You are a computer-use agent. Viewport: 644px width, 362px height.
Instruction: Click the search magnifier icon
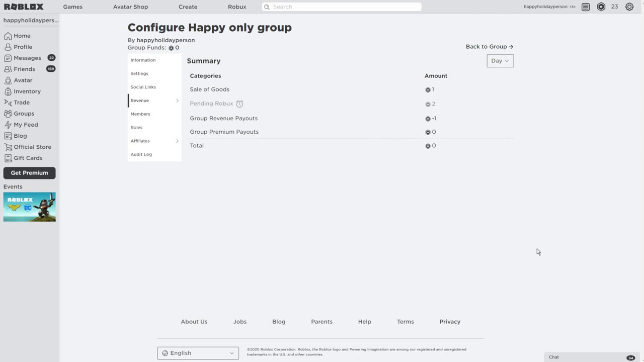pos(267,7)
